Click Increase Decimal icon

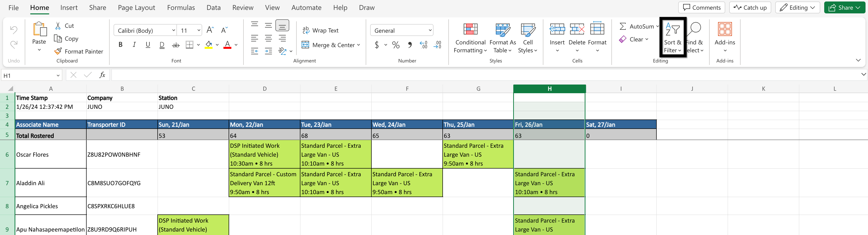pyautogui.click(x=424, y=45)
